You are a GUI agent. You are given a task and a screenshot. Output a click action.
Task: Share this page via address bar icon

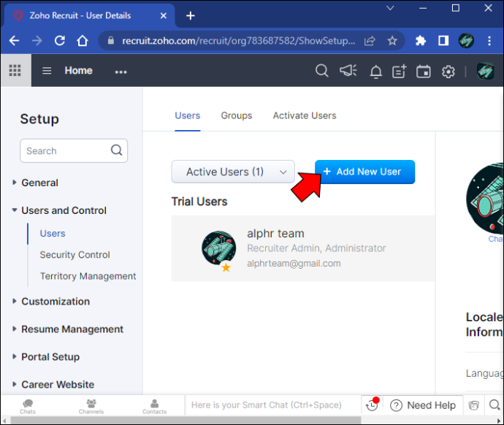tap(370, 41)
